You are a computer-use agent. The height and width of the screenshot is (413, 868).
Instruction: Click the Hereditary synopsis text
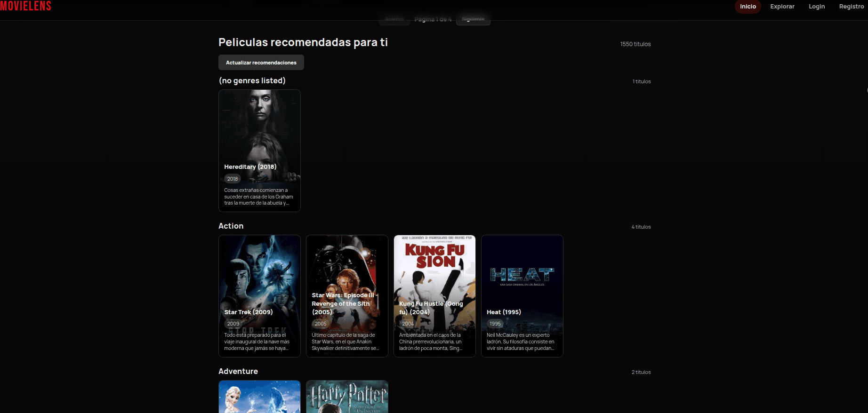tap(258, 197)
